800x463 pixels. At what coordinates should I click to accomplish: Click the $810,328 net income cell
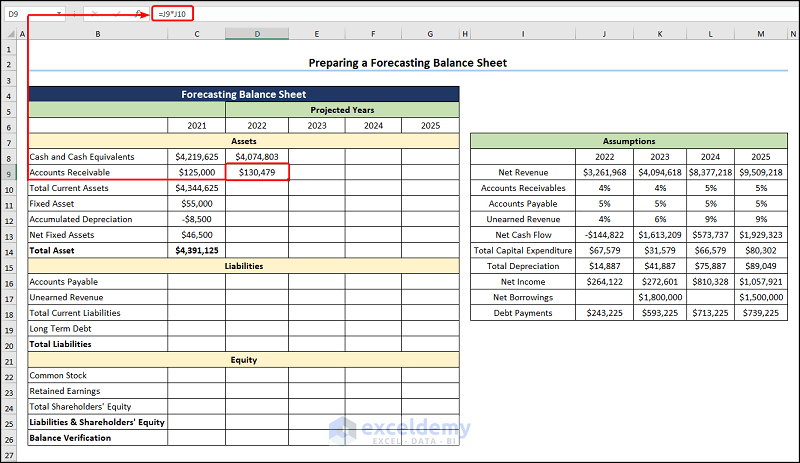[x=710, y=282]
